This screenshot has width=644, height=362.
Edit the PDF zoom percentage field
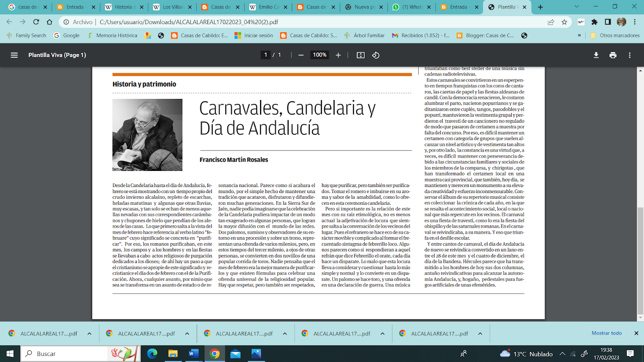(320, 55)
